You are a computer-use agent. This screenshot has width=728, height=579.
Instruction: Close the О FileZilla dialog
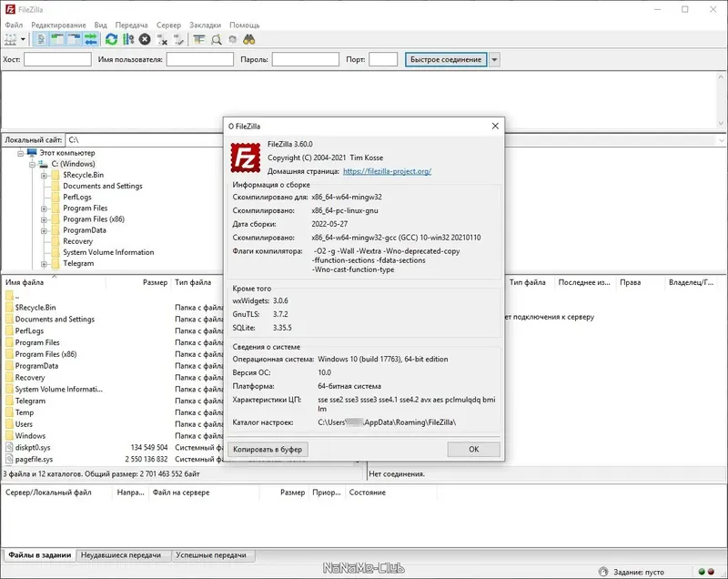click(495, 127)
